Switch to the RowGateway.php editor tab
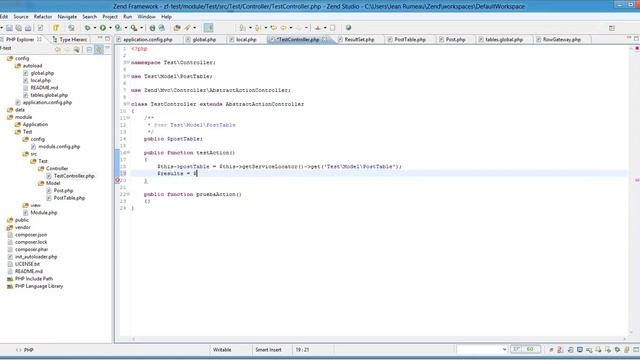 coord(559,40)
